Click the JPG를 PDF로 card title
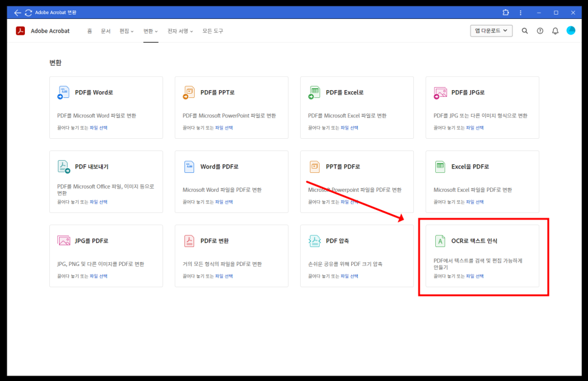Screen dimensions: 588x381 (x=91, y=241)
